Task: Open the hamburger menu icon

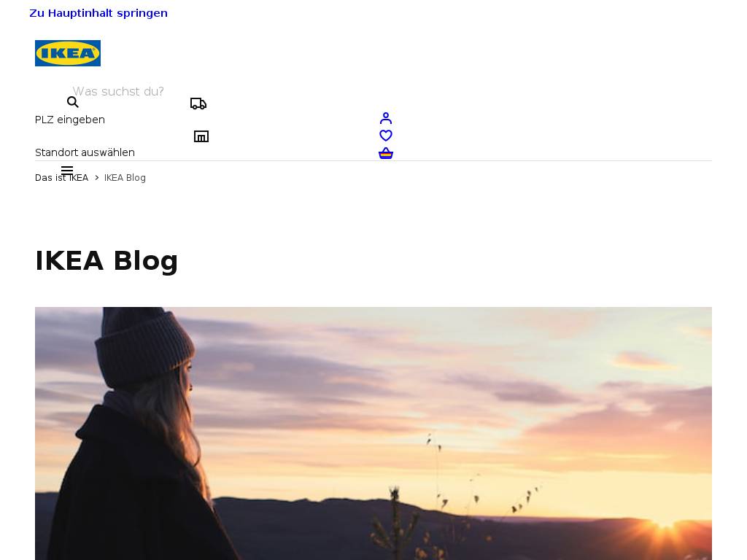Action: point(67,170)
